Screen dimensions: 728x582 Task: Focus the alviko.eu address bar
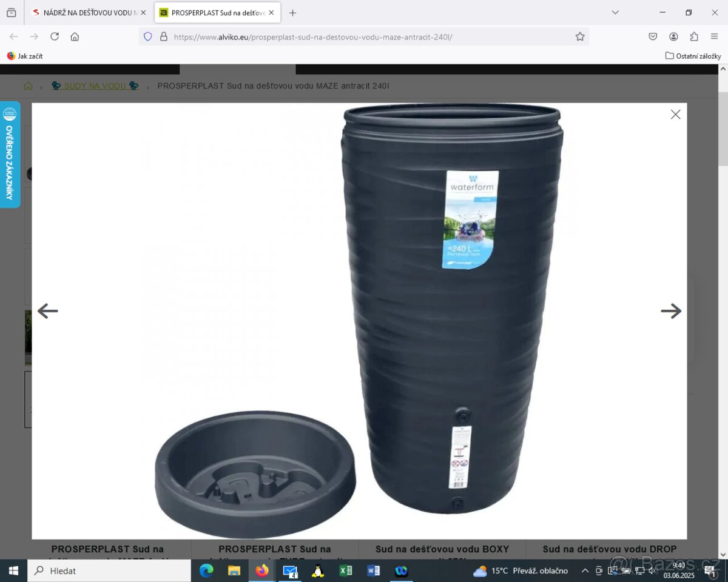coord(364,36)
